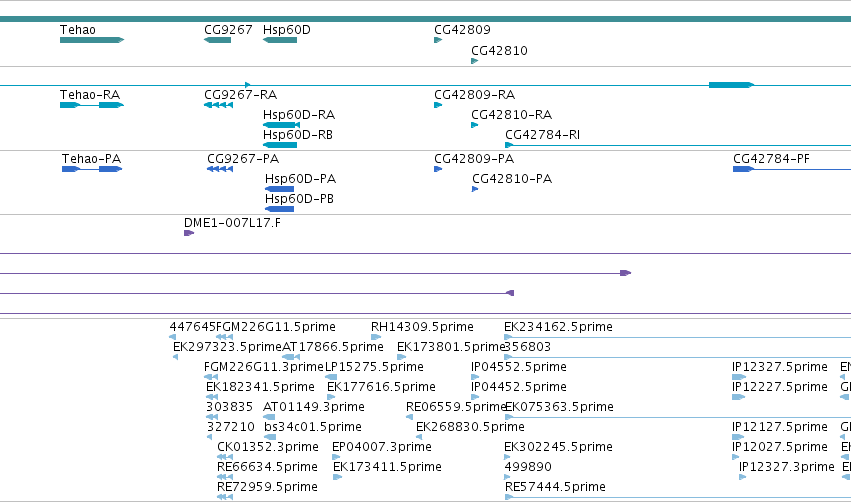Select the large teal exon block on the unlabeled transcript line

point(731,85)
